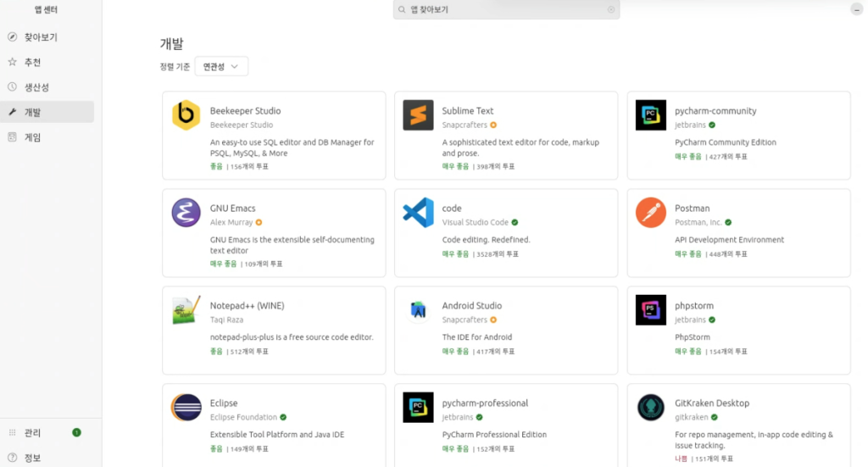The width and height of the screenshot is (868, 467).
Task: Click the pycharm-community app icon
Action: point(650,115)
